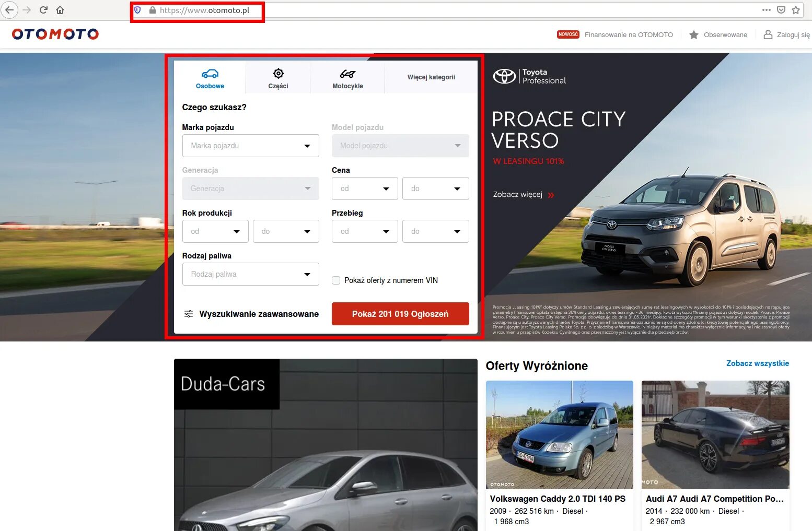The width and height of the screenshot is (812, 531).
Task: Click PROACE CITY VERSO headline
Action: coord(559,129)
